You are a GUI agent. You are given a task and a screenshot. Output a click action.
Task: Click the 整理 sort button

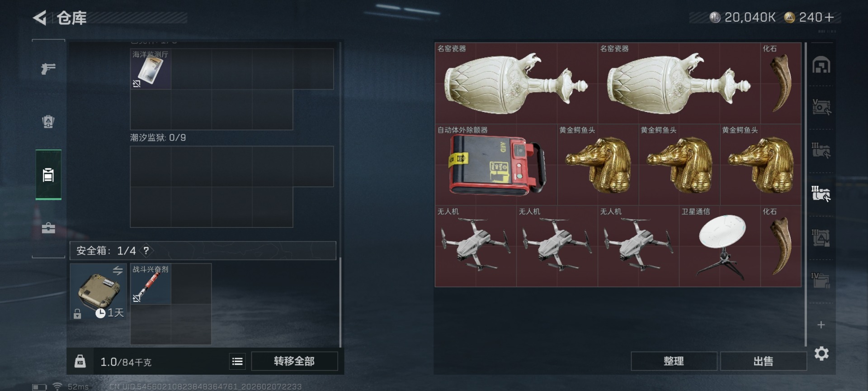click(x=674, y=361)
